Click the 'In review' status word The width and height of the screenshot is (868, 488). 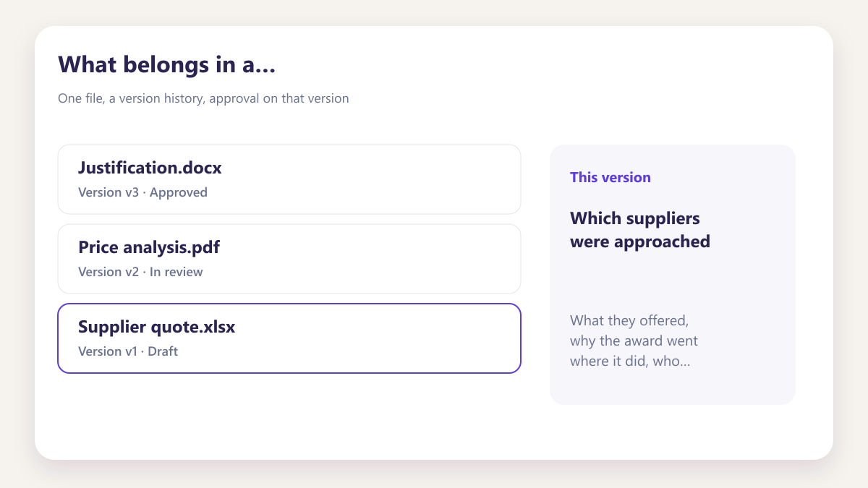click(x=176, y=272)
